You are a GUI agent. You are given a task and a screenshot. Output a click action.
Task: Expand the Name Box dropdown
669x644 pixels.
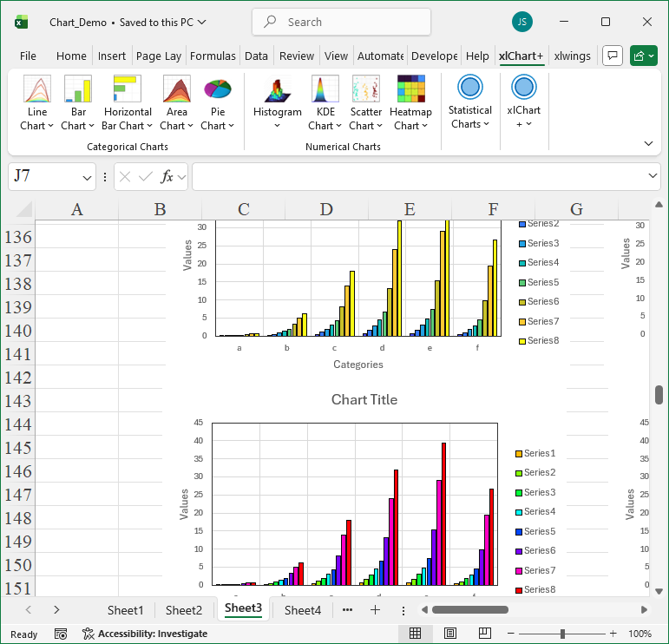(x=87, y=177)
